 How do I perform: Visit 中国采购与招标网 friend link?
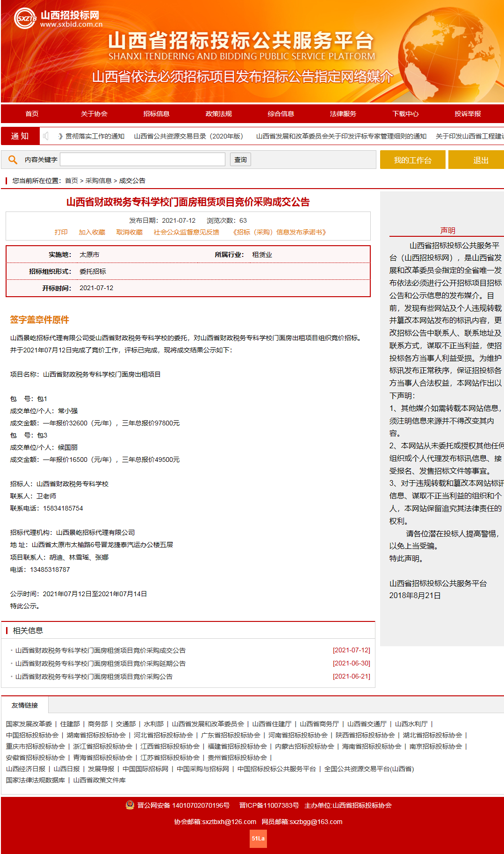203,769
